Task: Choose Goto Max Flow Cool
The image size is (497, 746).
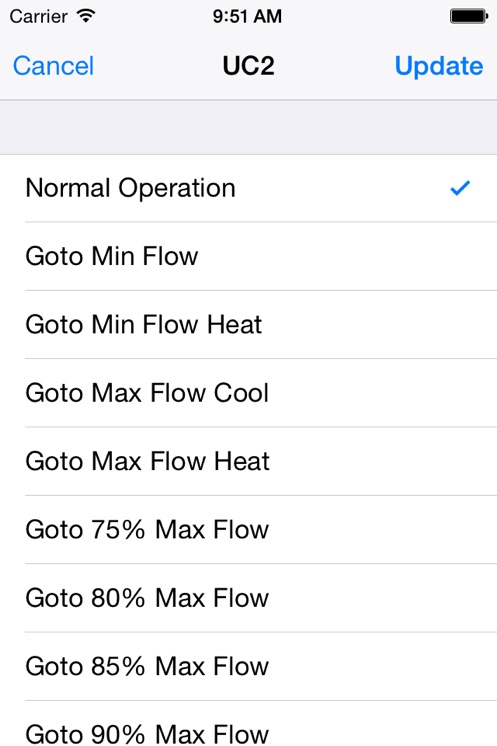Action: 248,393
